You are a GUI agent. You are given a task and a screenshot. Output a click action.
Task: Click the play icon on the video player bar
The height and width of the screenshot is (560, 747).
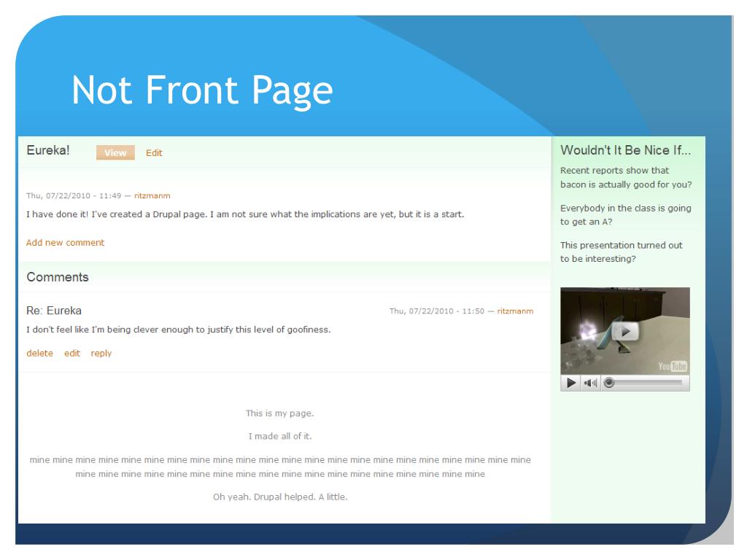pos(570,383)
